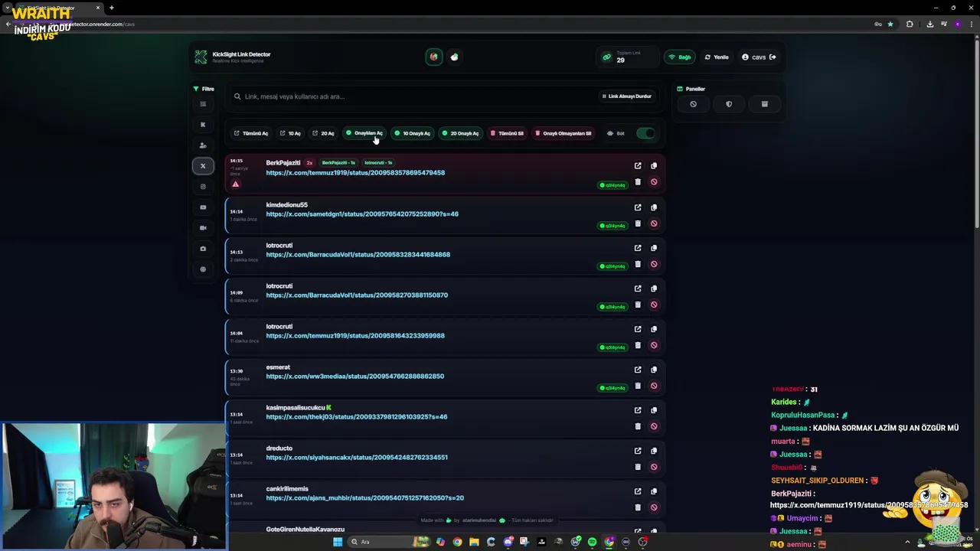Viewport: 980px width, 551px height.
Task: Click 'Tümünü Sil' button
Action: (x=507, y=133)
